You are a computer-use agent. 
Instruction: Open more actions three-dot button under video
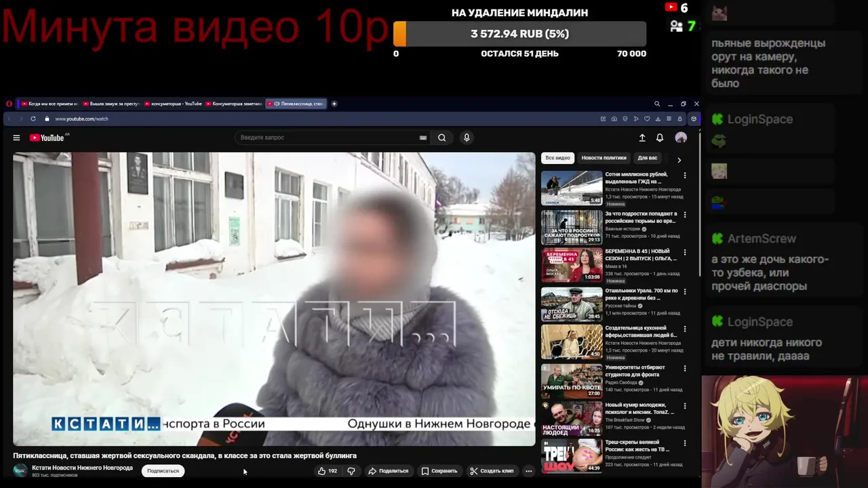pos(528,471)
